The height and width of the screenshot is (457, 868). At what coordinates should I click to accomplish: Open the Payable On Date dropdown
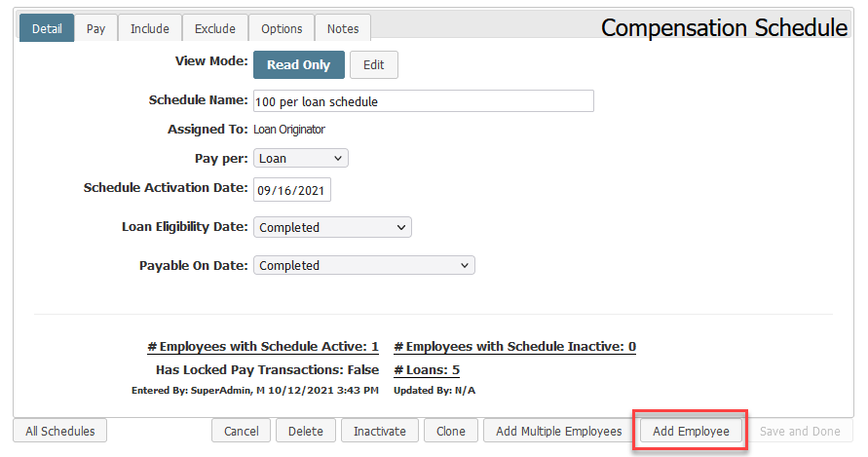(x=363, y=265)
